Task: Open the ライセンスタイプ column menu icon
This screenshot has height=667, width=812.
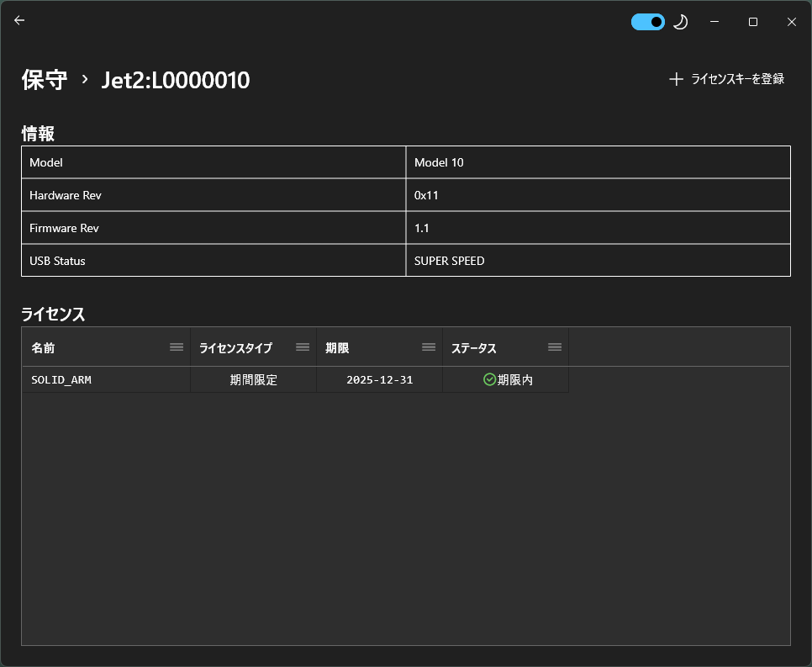Action: click(x=303, y=347)
